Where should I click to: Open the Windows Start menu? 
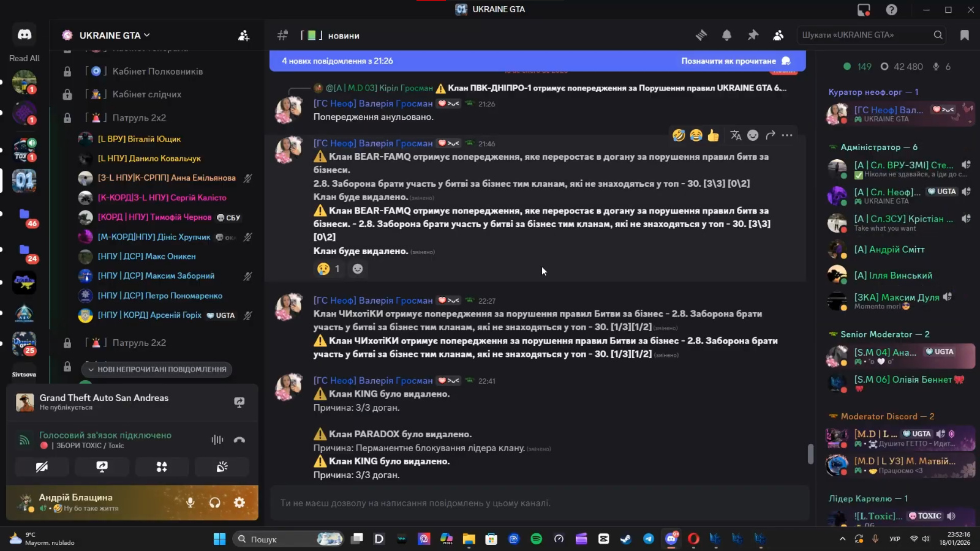coord(219,539)
